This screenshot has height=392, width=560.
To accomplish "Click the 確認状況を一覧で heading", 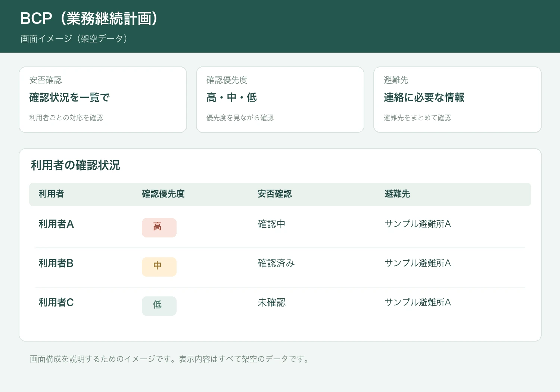I will 69,97.
